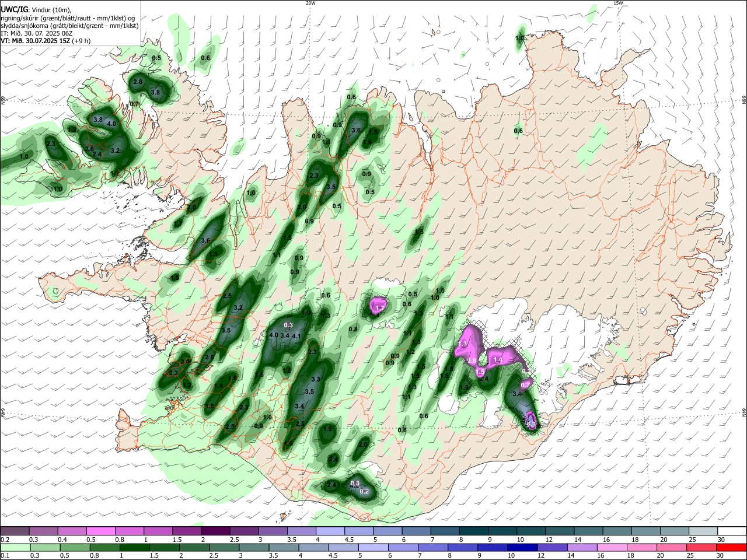Image resolution: width=747 pixels, height=560 pixels.
Task: Pick the deep blue bottom-row swatch labeled 10
Action: (x=521, y=547)
